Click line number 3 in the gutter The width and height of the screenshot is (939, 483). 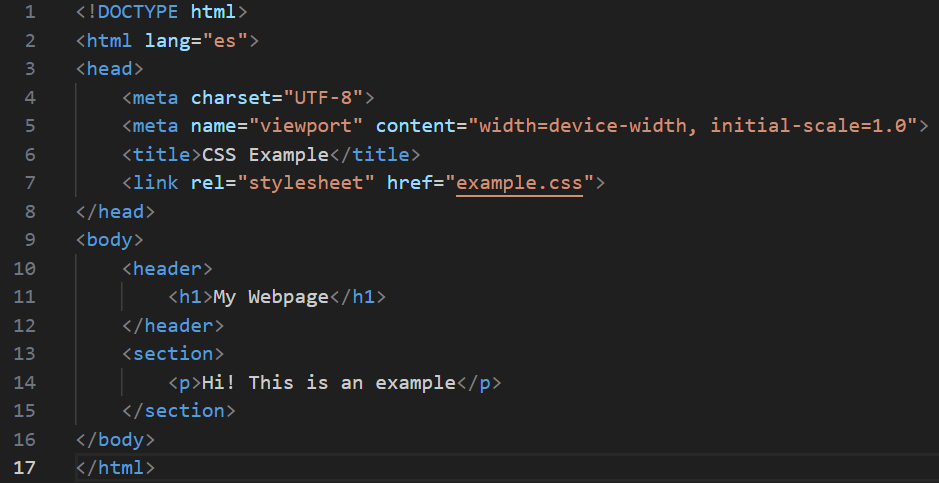[30, 69]
